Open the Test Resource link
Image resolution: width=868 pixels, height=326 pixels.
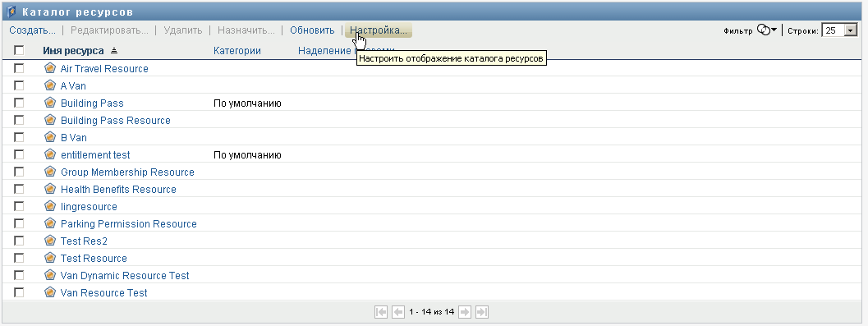[94, 259]
